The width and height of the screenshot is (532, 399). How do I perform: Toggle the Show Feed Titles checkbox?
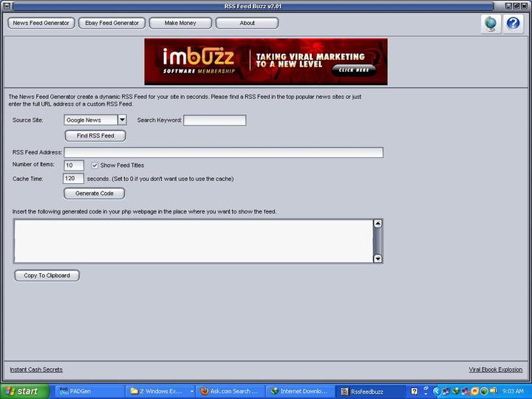[x=95, y=166]
